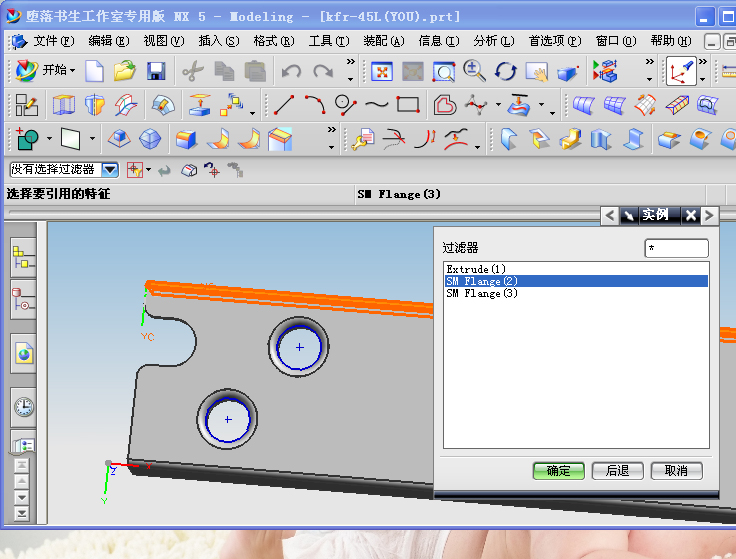This screenshot has height=559, width=736.
Task: Open the Part Navigator sidebar tab
Action: point(23,299)
